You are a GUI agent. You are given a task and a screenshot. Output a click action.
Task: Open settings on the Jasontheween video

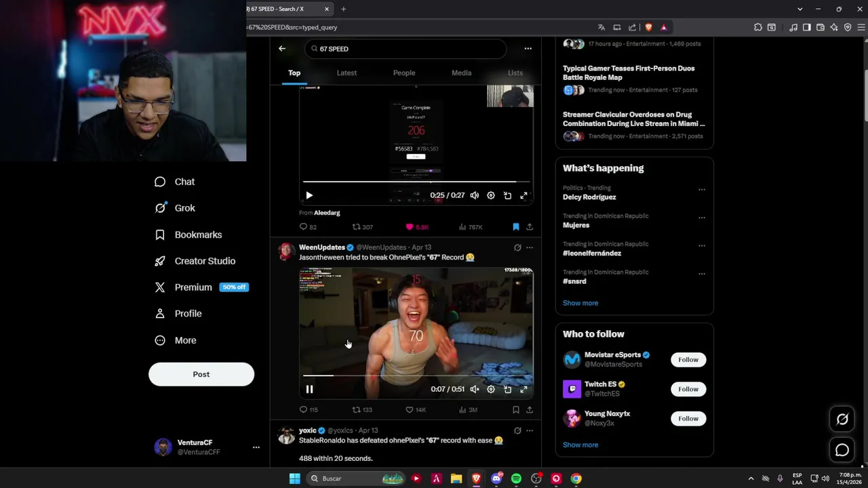(491, 389)
